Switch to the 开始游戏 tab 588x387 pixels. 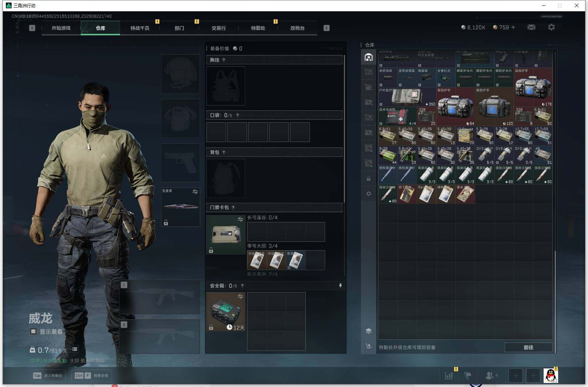pos(61,28)
